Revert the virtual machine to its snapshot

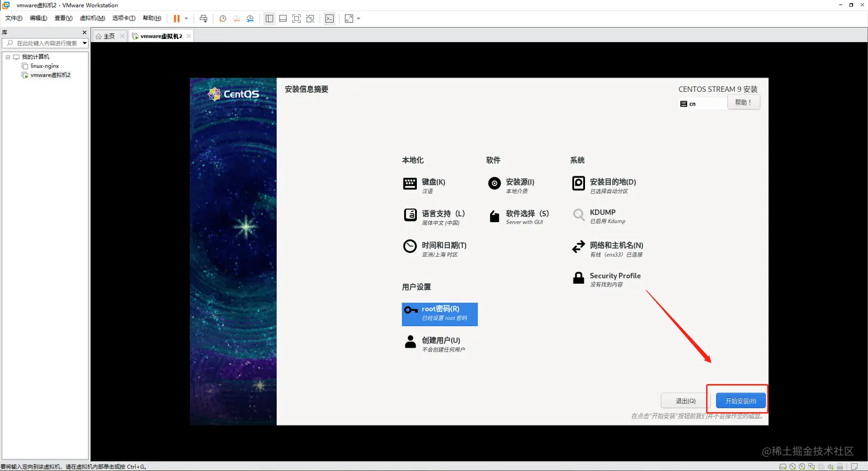click(x=237, y=18)
